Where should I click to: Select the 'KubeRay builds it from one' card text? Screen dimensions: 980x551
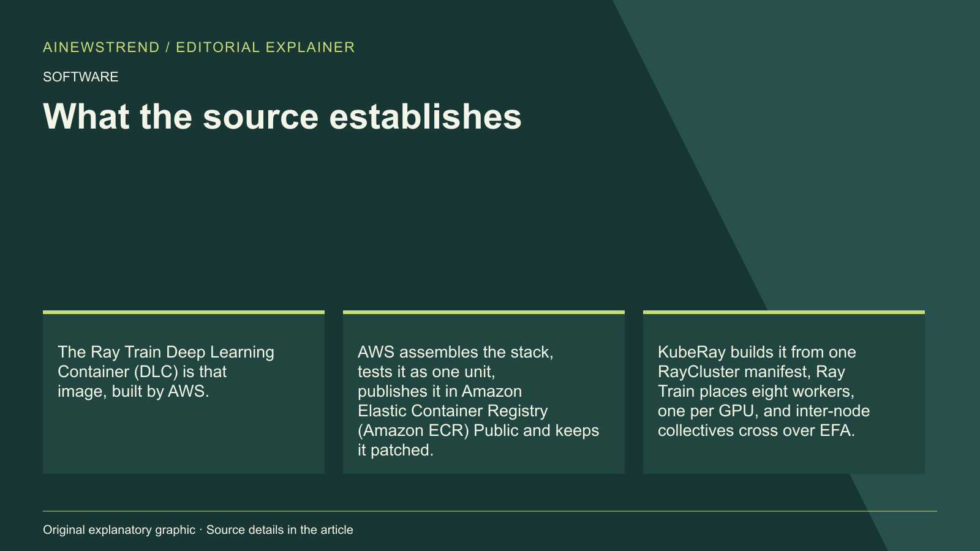coord(764,391)
